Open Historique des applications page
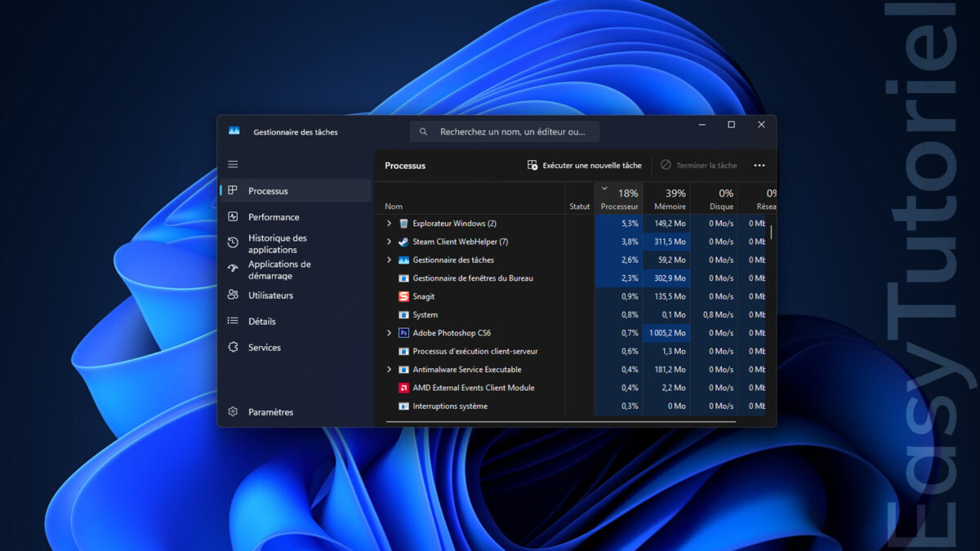 point(296,243)
